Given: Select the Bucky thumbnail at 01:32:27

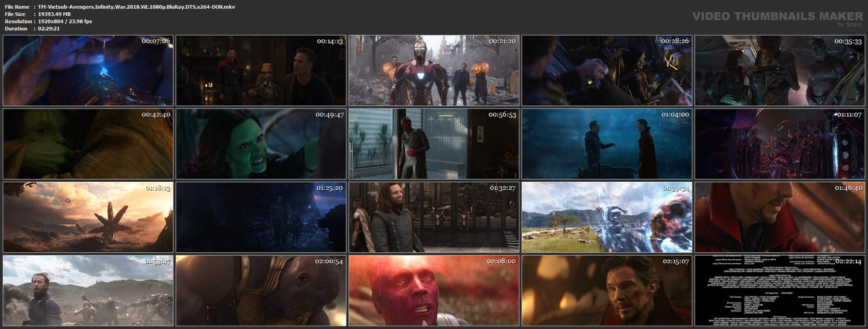Looking at the screenshot, I should click(434, 217).
